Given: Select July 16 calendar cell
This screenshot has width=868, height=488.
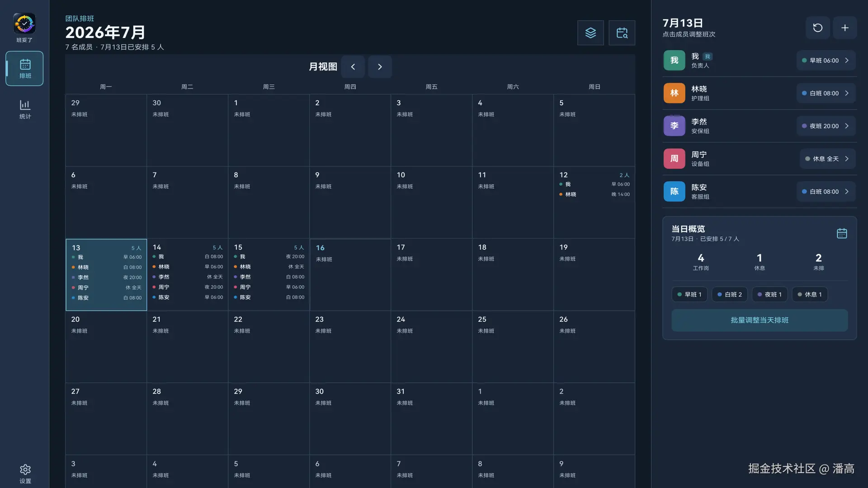Looking at the screenshot, I should coord(350,275).
